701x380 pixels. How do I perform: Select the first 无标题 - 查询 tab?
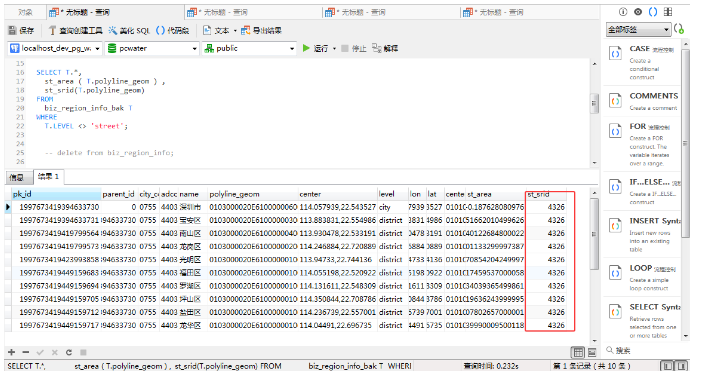point(115,13)
